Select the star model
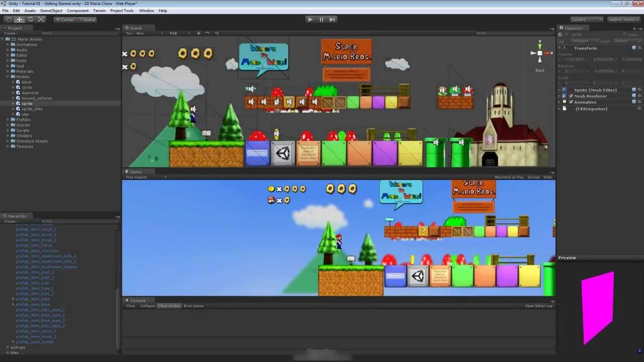The width and height of the screenshot is (644, 362). pos(25,114)
